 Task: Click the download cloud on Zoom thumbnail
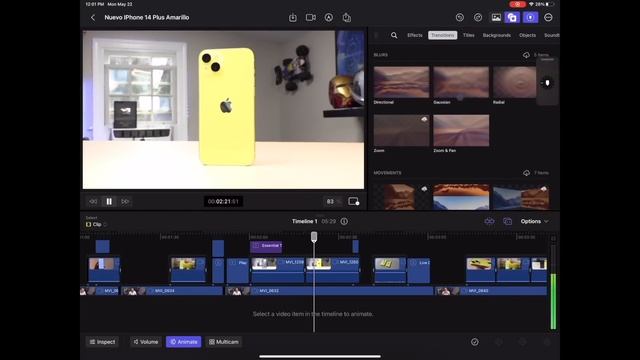(424, 119)
